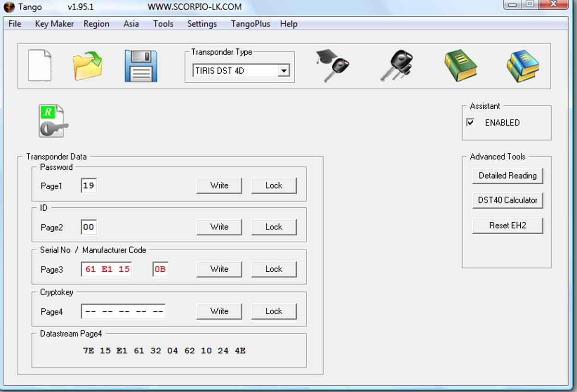Save using the blue floppy disk icon

click(x=141, y=66)
